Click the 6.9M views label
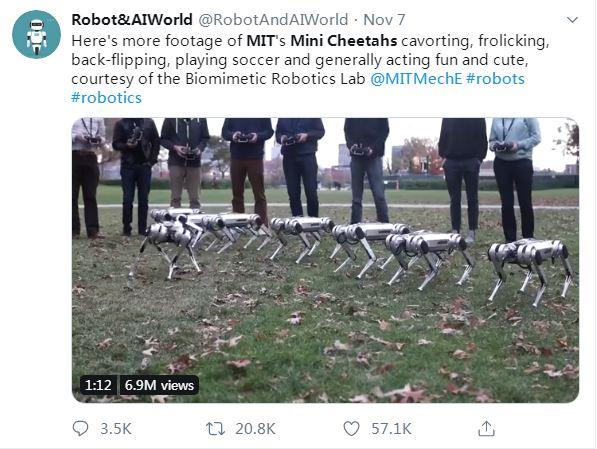 (x=159, y=385)
